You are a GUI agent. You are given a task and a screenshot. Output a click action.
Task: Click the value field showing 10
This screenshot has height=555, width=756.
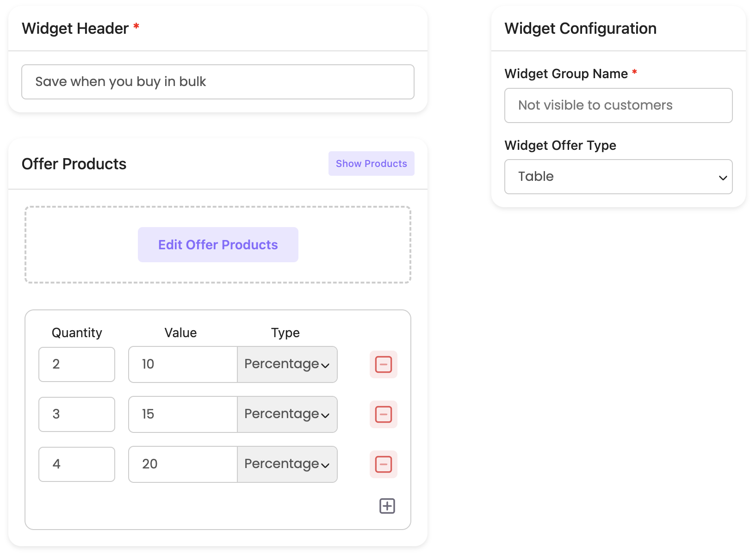pos(183,364)
